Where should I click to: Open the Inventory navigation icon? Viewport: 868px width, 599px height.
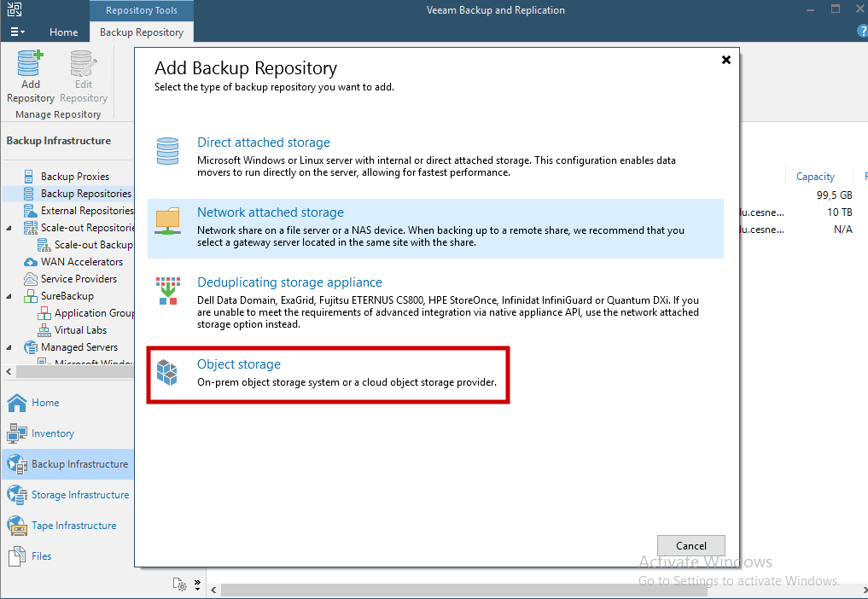click(15, 433)
